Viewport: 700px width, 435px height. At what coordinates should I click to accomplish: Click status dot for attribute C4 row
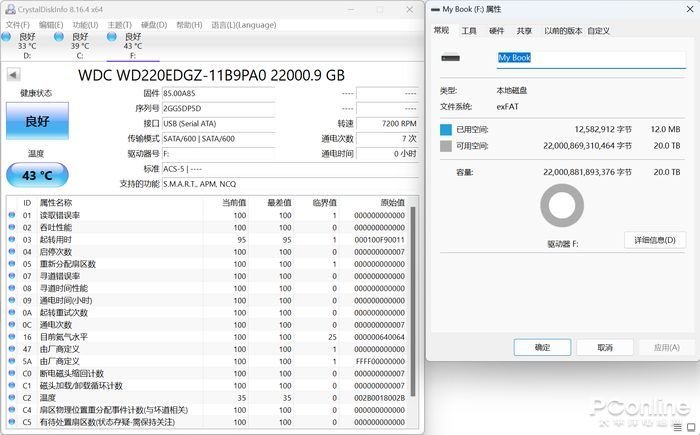[x=12, y=410]
